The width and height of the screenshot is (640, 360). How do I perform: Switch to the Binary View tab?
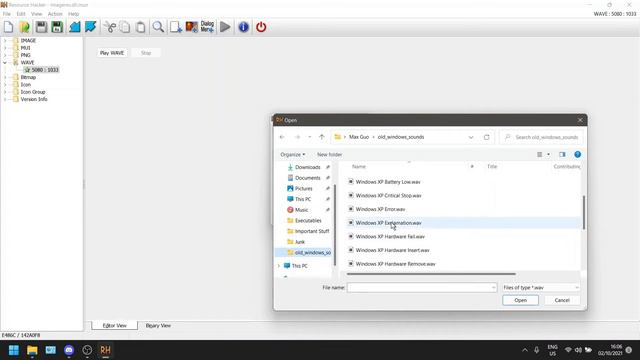pos(158,326)
